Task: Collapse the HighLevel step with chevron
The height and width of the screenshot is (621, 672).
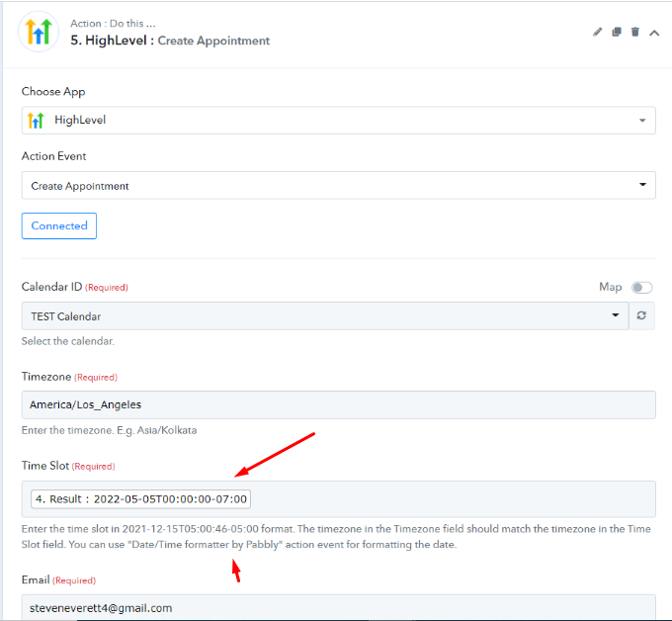Action: point(654,33)
